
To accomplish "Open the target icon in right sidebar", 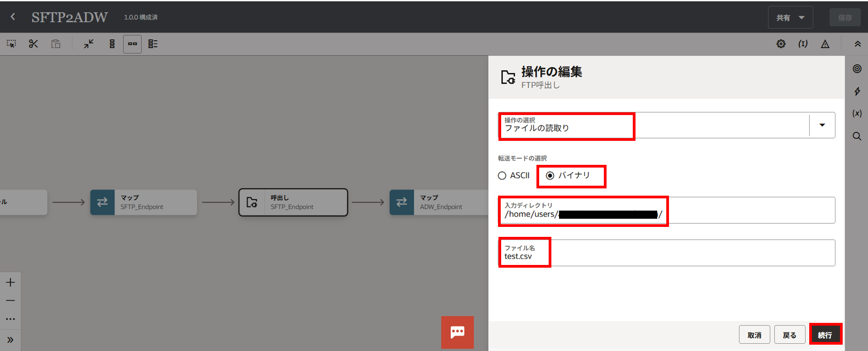I will point(857,69).
